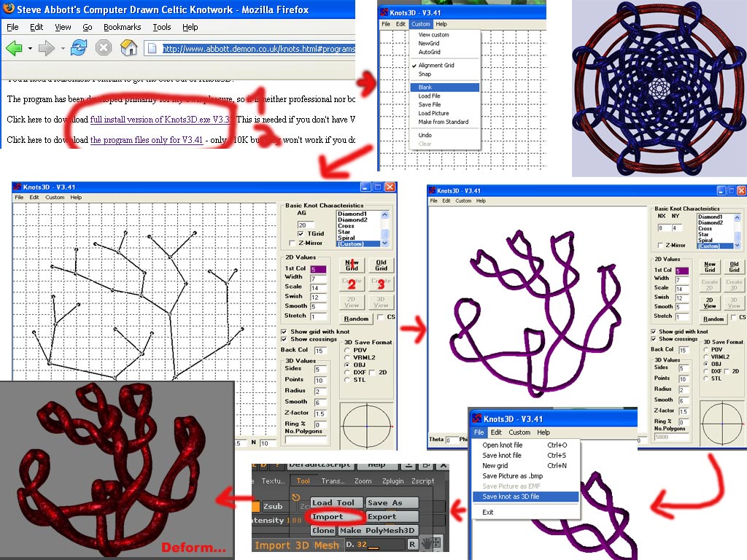This screenshot has width=747, height=560.
Task: Click the purple 1st Col swatch in purple-knot window
Action: pyautogui.click(x=682, y=271)
